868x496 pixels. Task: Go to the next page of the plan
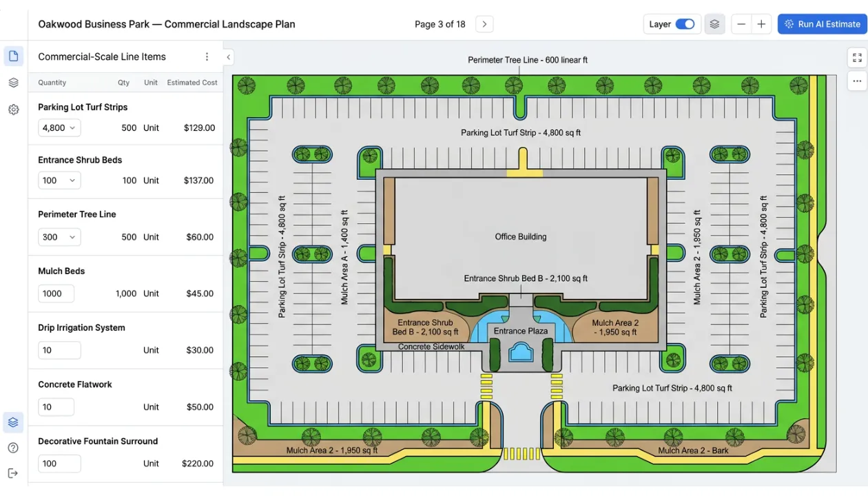coord(484,23)
